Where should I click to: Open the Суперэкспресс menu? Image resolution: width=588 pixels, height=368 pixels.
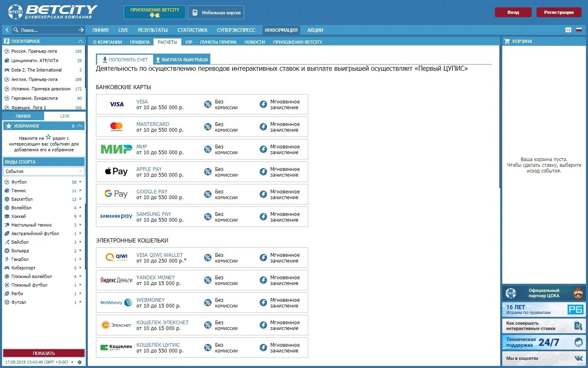pos(236,30)
